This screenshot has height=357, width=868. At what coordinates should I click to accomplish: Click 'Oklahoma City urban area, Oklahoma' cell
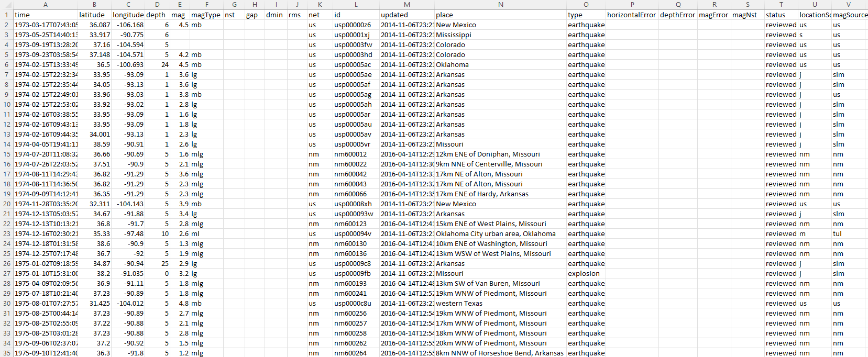(x=500, y=234)
